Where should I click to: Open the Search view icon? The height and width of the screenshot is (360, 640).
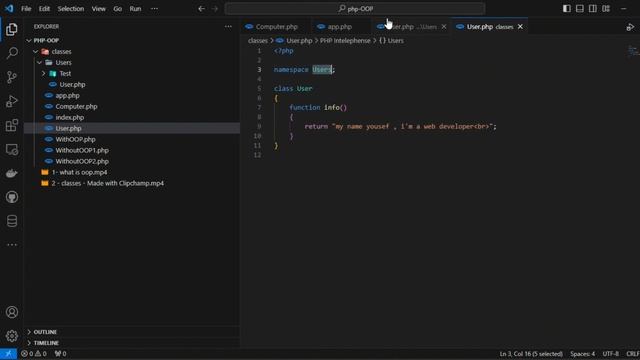click(12, 53)
